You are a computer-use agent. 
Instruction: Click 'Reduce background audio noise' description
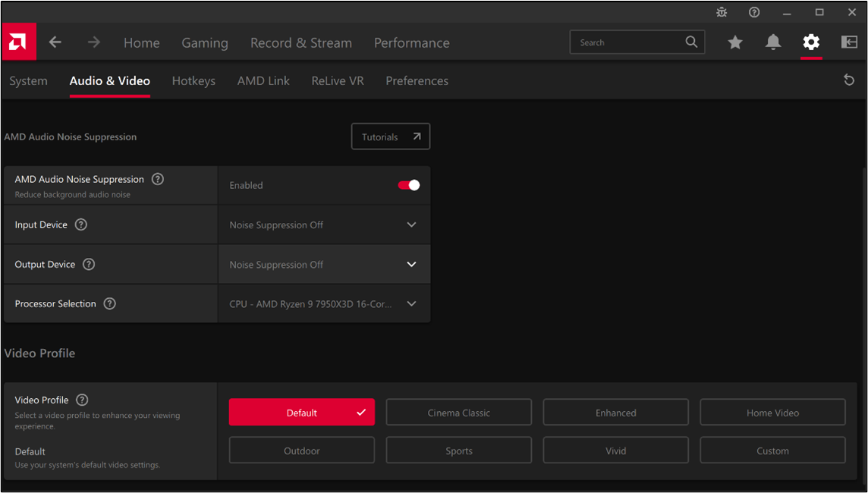pyautogui.click(x=73, y=195)
